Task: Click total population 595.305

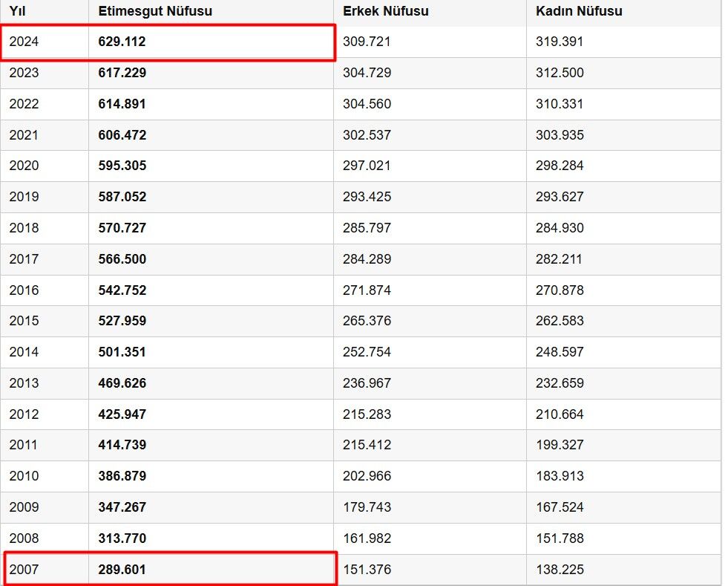Action: pyautogui.click(x=122, y=166)
